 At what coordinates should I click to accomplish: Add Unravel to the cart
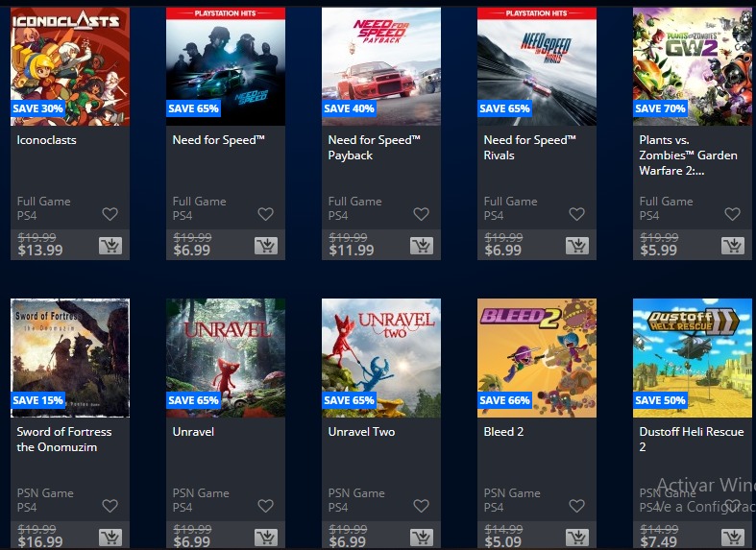266,537
